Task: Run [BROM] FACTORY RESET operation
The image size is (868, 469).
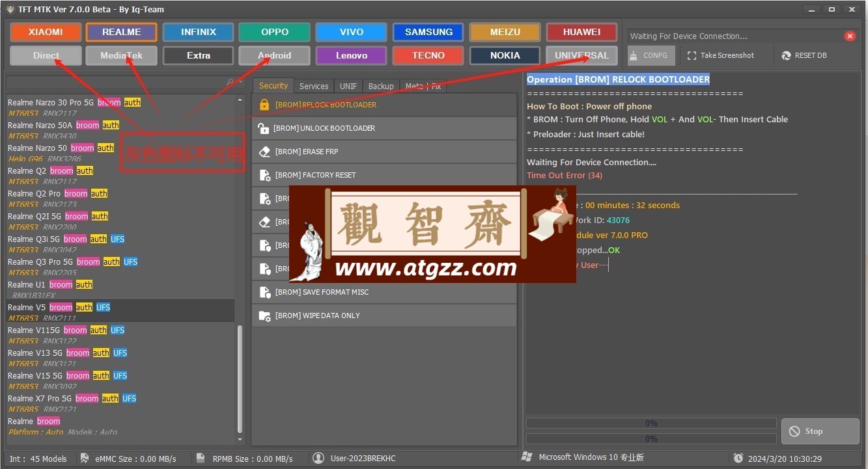Action: tap(384, 175)
